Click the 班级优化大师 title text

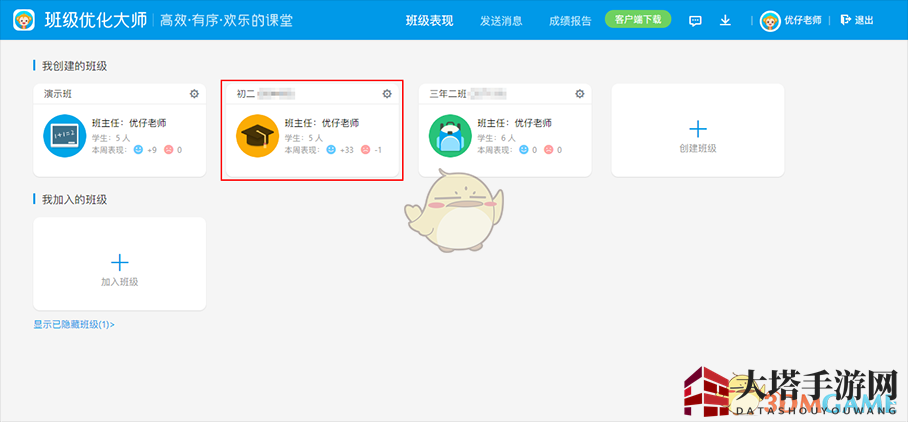tap(96, 20)
